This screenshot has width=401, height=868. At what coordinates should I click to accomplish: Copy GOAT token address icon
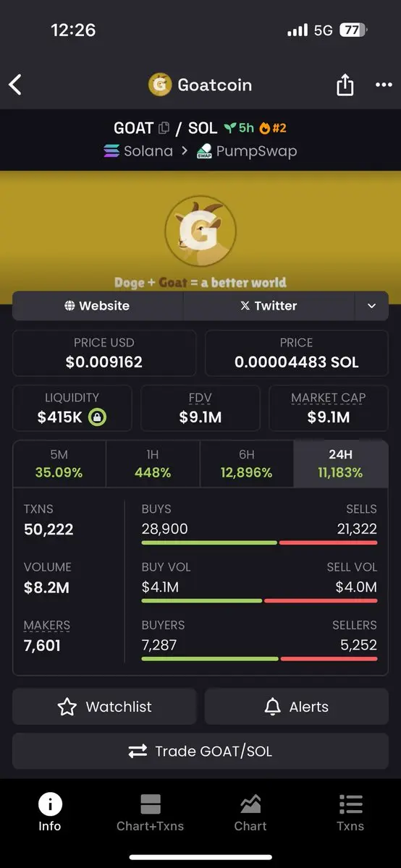tap(164, 128)
